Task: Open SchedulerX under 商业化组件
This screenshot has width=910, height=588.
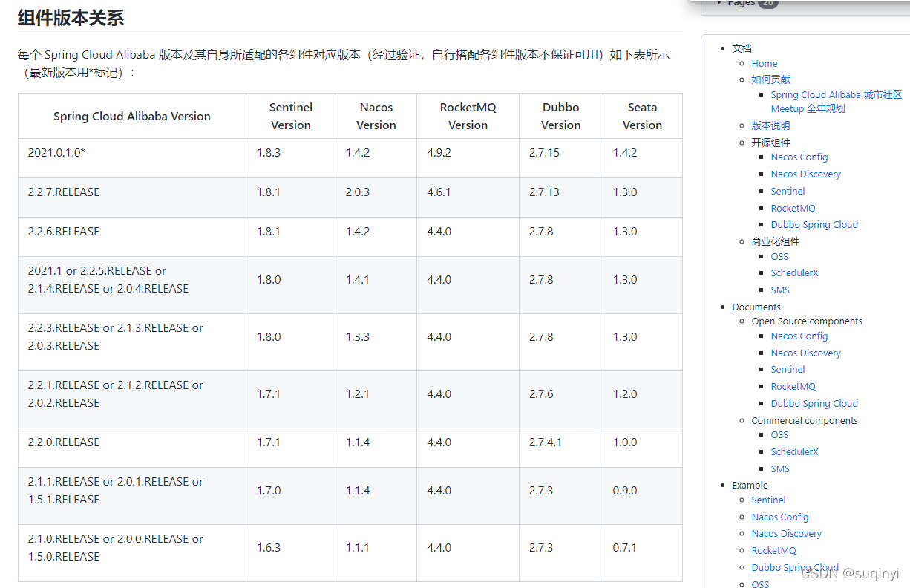Action: coord(794,273)
